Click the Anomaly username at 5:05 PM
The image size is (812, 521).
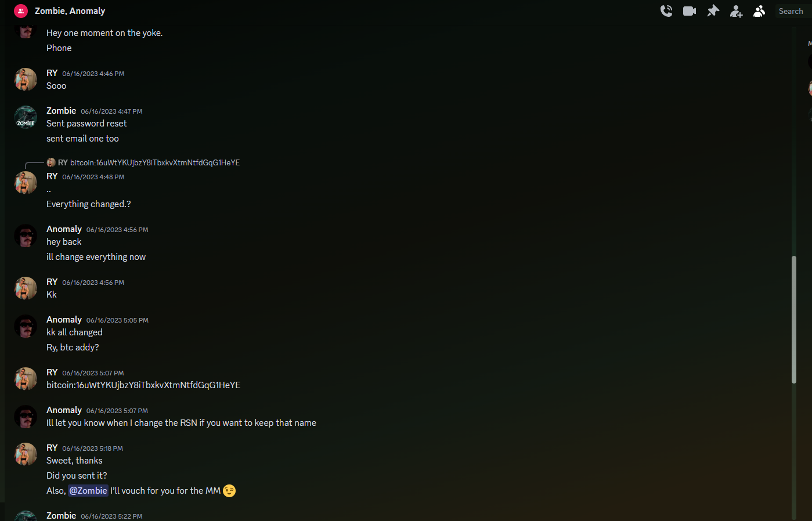click(64, 320)
